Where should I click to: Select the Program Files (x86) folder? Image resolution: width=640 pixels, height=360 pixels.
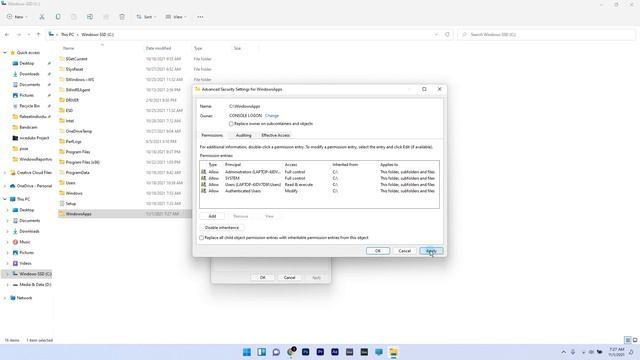pyautogui.click(x=82, y=162)
